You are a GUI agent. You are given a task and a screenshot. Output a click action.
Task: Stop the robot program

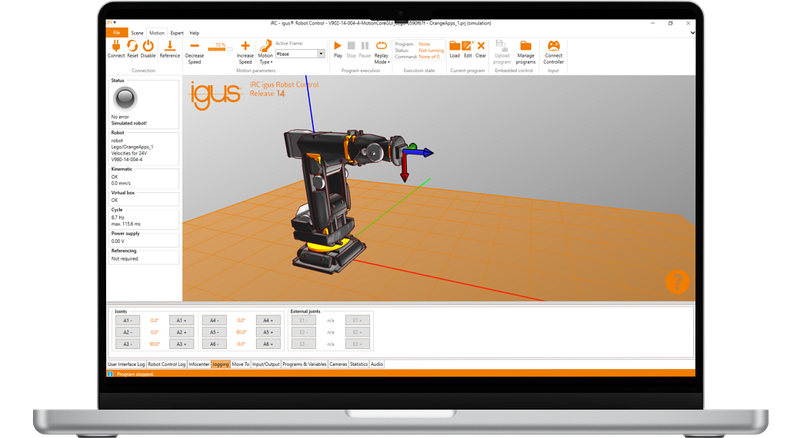[x=351, y=49]
